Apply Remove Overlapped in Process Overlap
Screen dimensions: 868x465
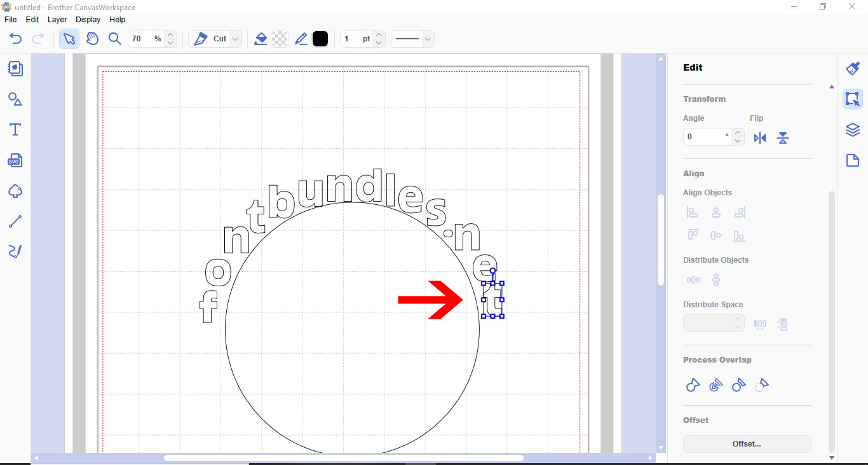pos(761,385)
